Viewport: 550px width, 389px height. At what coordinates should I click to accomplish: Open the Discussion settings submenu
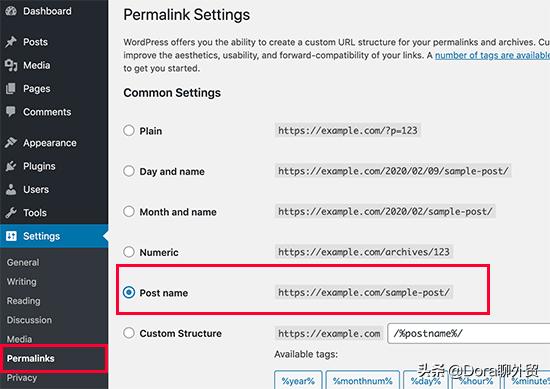[29, 320]
